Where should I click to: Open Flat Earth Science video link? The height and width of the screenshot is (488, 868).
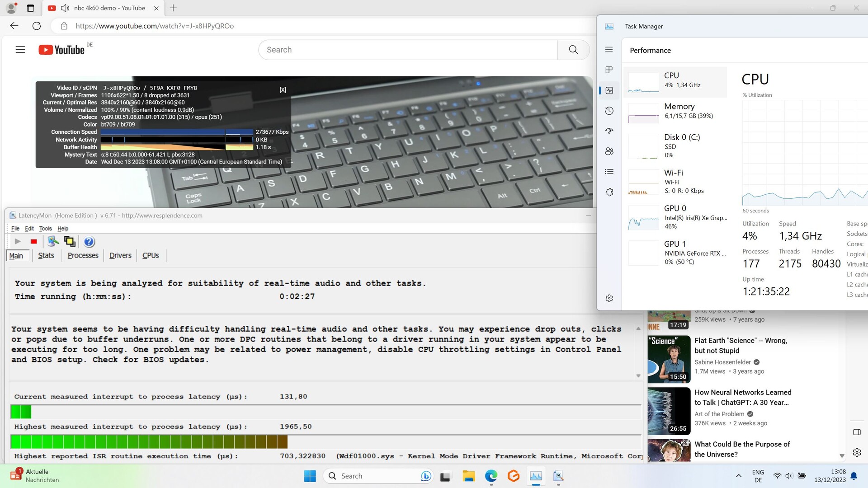741,346
